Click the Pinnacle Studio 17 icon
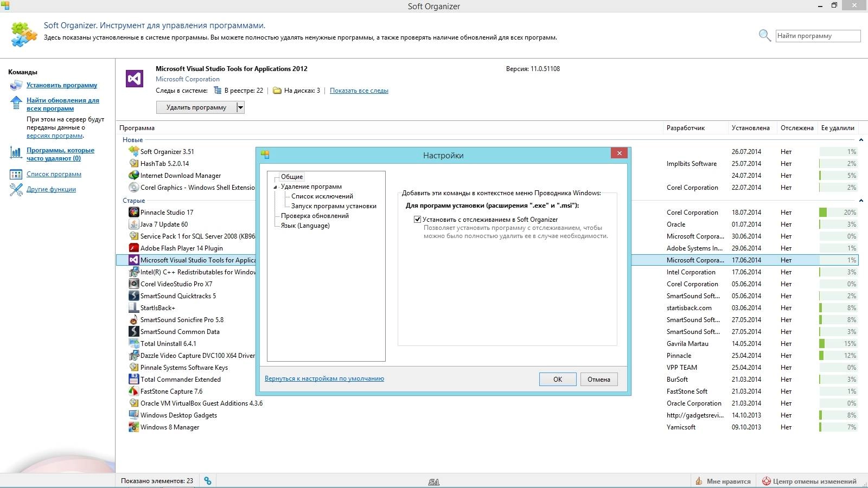 coord(133,212)
